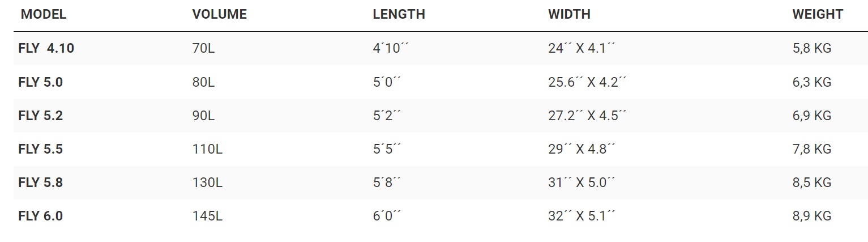Click the LENGTH column header
Screen dimensions: 868x242
pyautogui.click(x=399, y=15)
